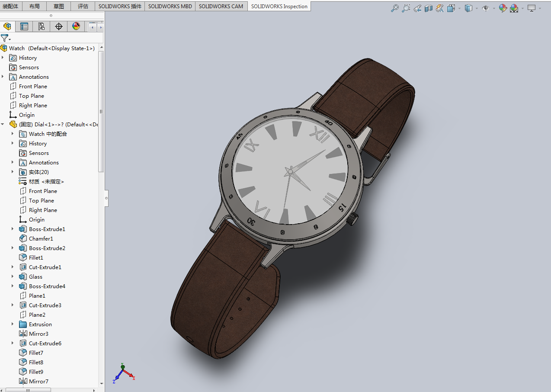Switch to the SOLIDWORKS MBD tab
The height and width of the screenshot is (392, 551).
tap(170, 6)
